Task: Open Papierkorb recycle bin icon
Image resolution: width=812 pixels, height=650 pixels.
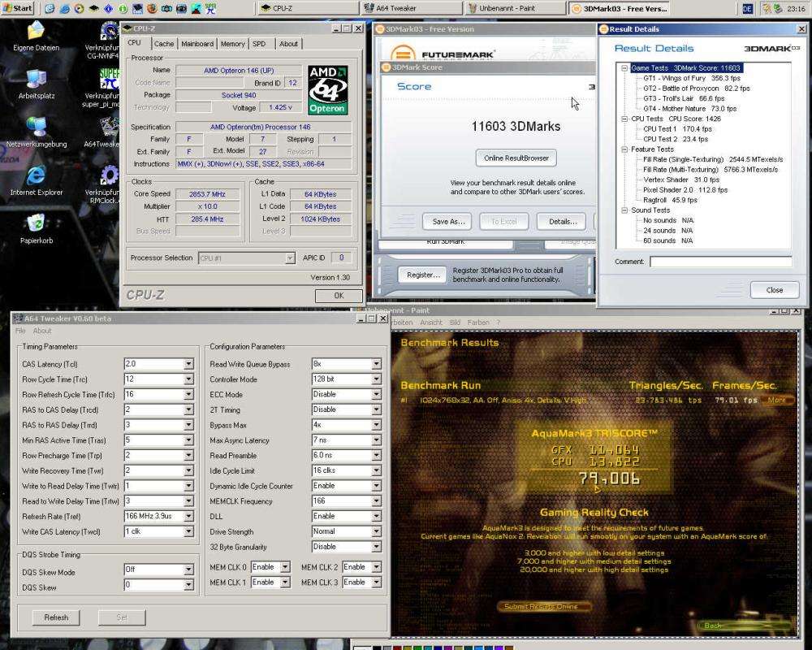Action: click(36, 228)
